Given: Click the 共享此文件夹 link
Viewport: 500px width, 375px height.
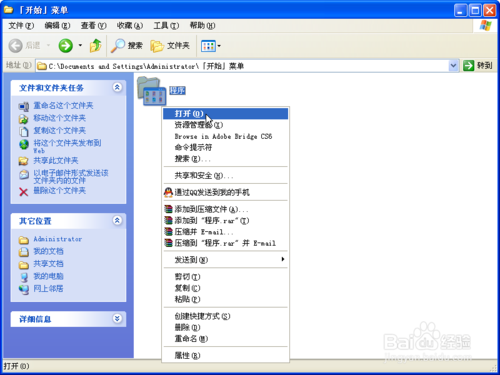Looking at the screenshot, I should click(56, 161).
